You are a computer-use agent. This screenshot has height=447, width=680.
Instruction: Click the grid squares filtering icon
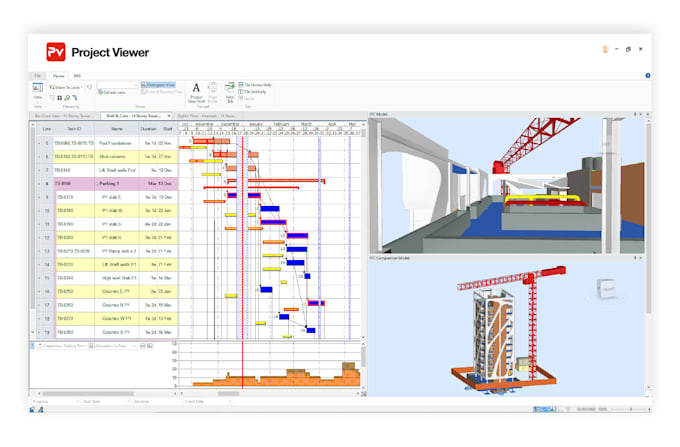(60, 98)
